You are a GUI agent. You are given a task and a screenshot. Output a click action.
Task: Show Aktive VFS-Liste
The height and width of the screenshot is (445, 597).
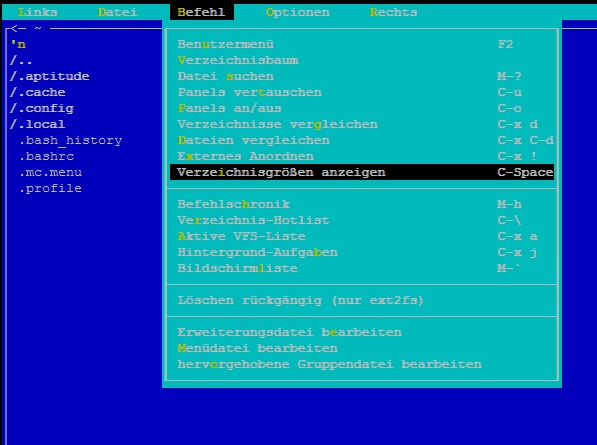pos(362,236)
